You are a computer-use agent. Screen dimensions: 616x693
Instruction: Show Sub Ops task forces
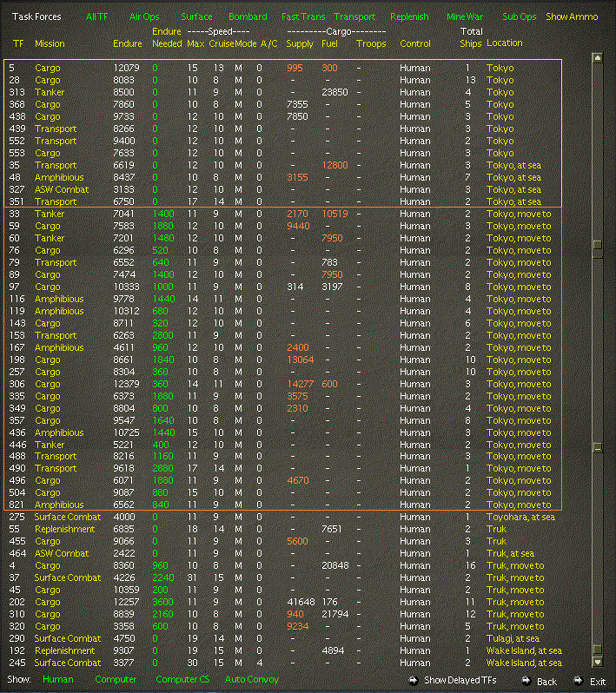point(520,16)
